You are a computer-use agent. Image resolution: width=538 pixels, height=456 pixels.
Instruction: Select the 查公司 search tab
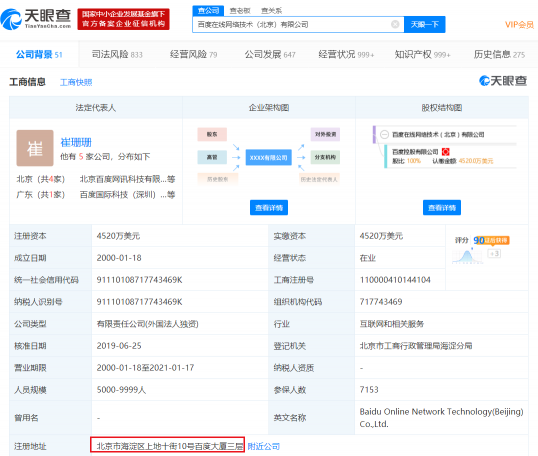coord(208,11)
